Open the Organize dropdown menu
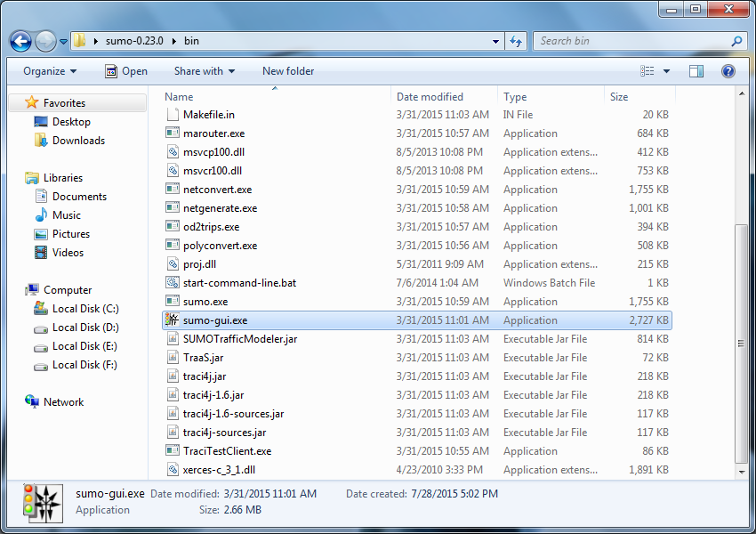Image resolution: width=756 pixels, height=534 pixels. pos(50,71)
